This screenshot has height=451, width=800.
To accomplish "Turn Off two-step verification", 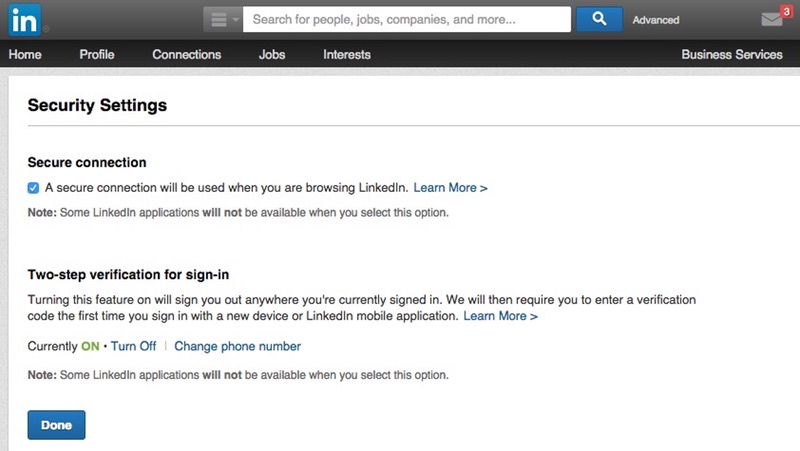I will coord(134,346).
